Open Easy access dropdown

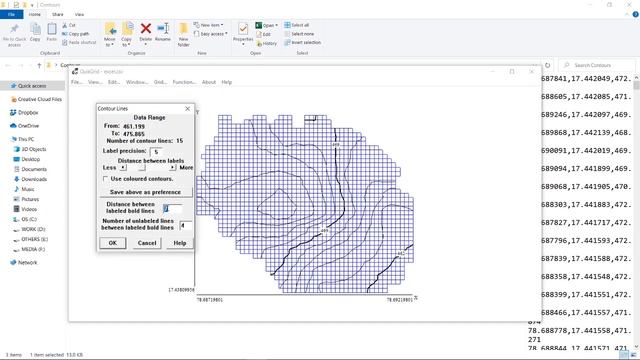click(x=210, y=34)
